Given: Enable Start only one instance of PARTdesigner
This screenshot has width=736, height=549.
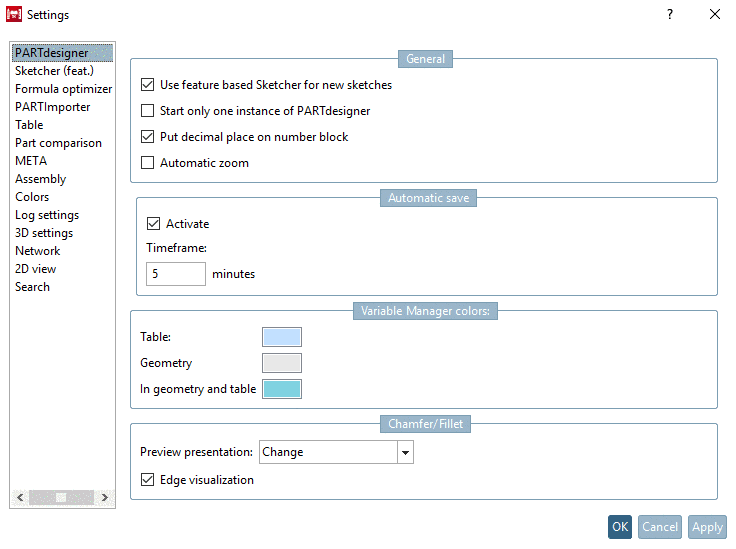Looking at the screenshot, I should (x=149, y=111).
